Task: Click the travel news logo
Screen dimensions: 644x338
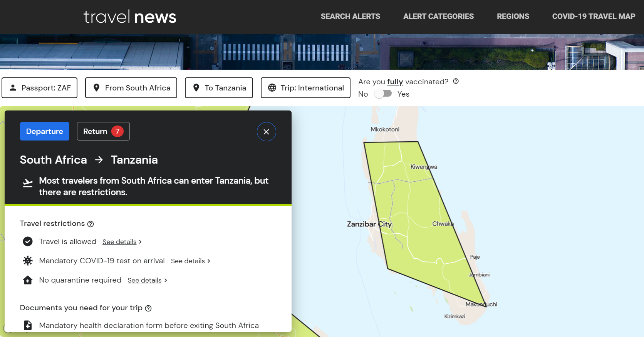Action: pos(130,17)
